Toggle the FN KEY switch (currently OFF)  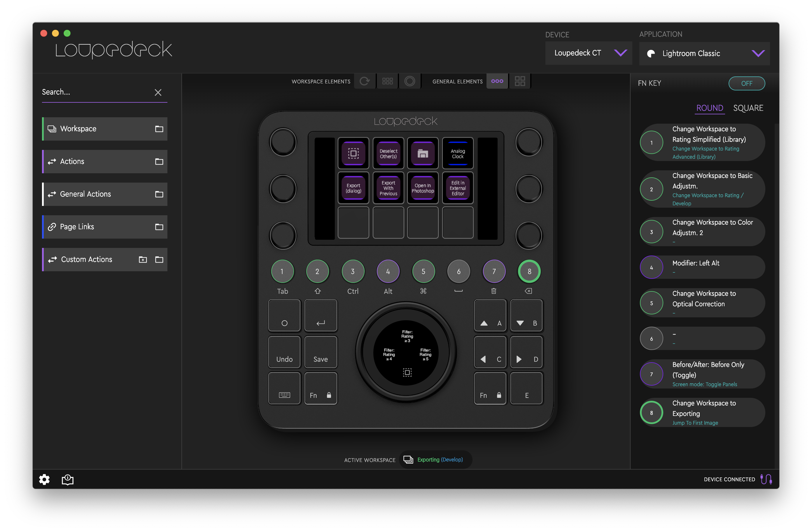point(746,84)
